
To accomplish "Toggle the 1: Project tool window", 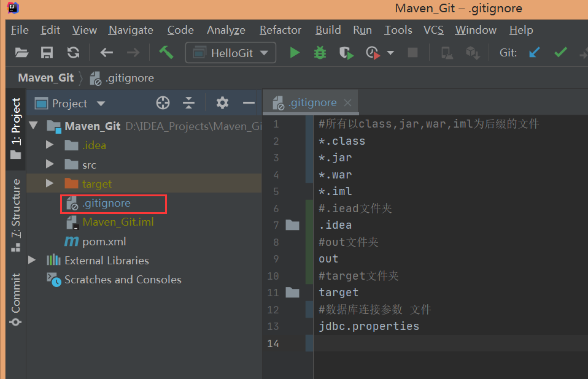I will [16, 128].
